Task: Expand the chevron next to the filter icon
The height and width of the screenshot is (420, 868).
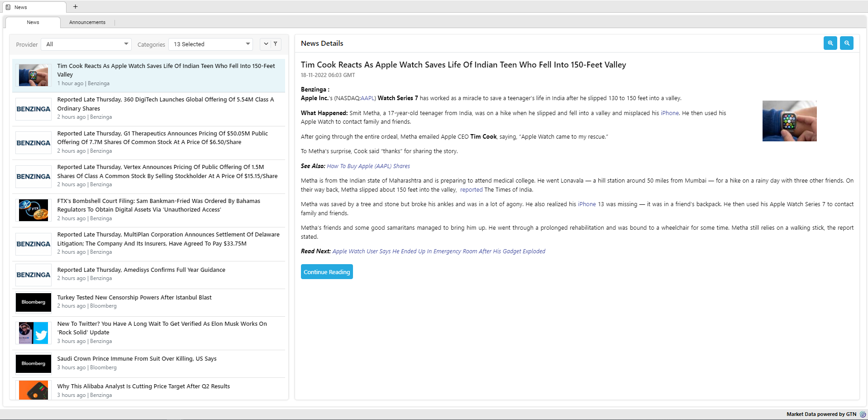Action: pyautogui.click(x=266, y=44)
